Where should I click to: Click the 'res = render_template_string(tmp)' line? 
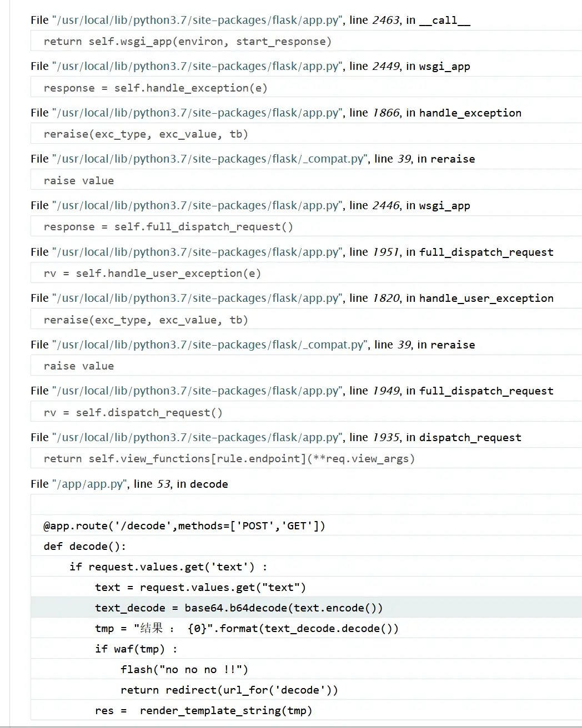coord(204,711)
